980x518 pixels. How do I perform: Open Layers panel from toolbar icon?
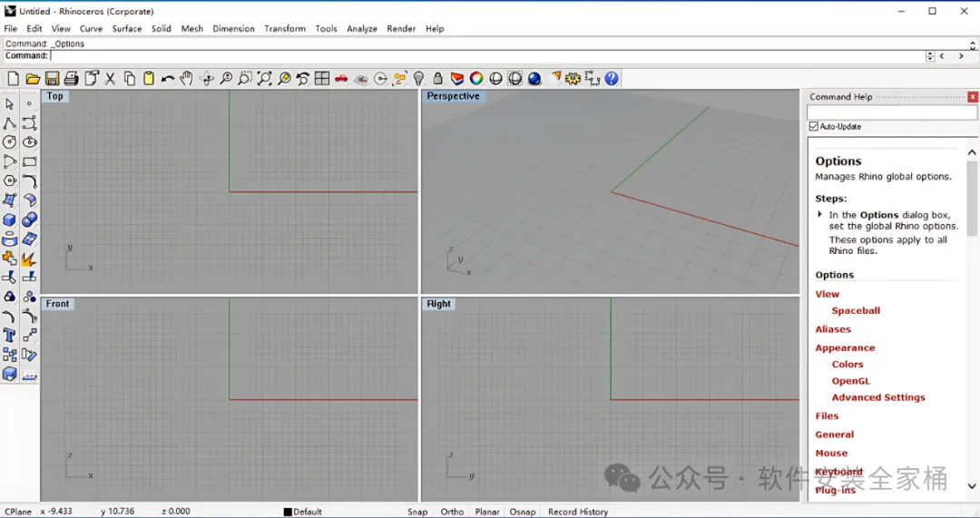(457, 78)
